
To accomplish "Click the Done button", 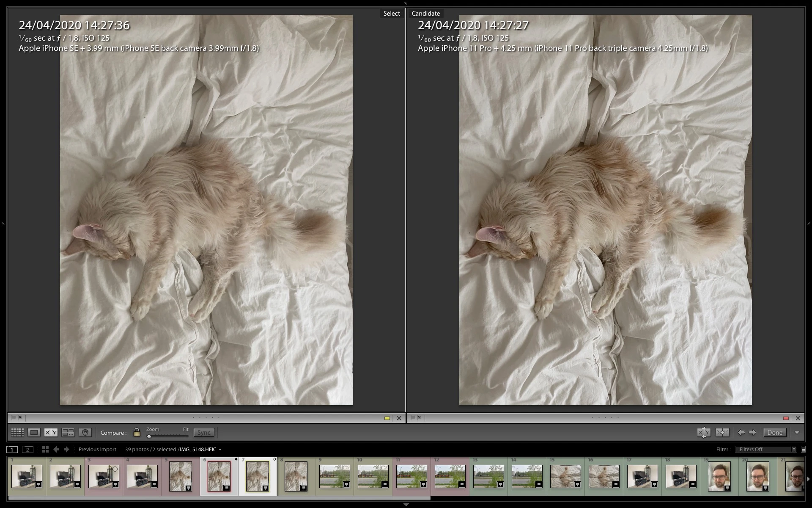I will (775, 432).
